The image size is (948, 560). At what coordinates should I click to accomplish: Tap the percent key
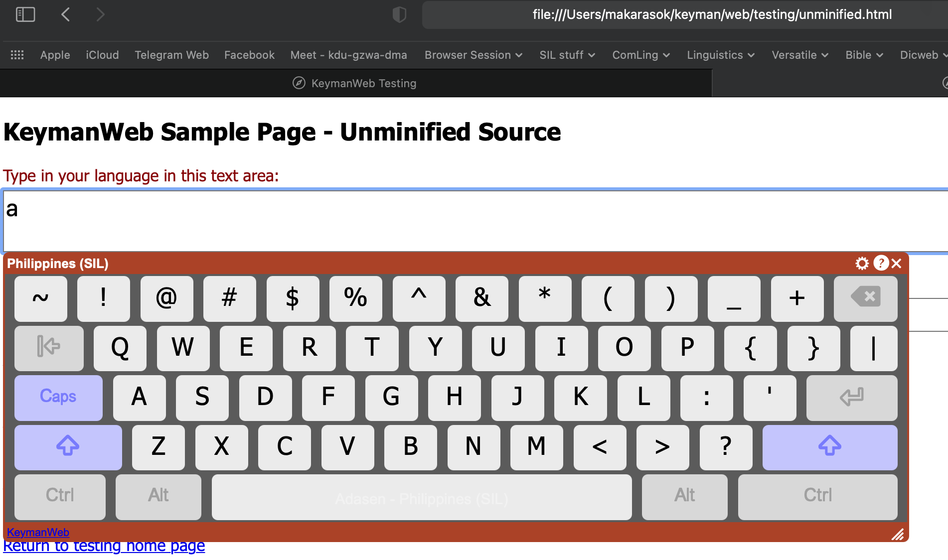click(x=356, y=298)
